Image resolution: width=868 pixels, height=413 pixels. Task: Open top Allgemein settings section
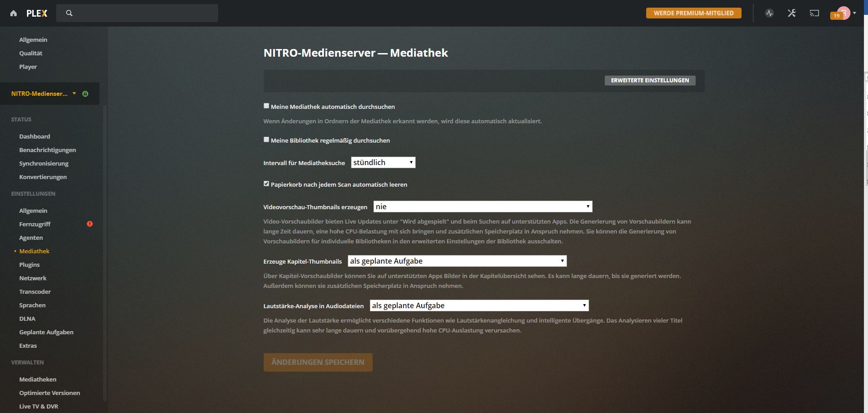33,40
